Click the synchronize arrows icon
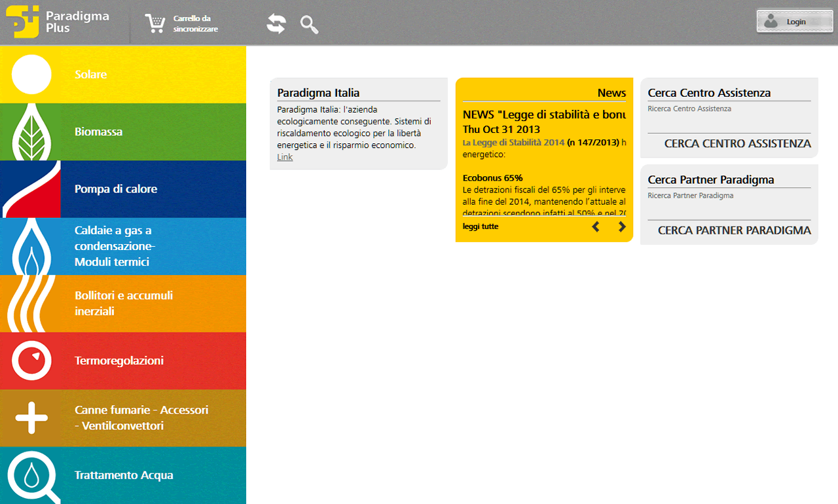This screenshot has height=504, width=838. [x=276, y=24]
